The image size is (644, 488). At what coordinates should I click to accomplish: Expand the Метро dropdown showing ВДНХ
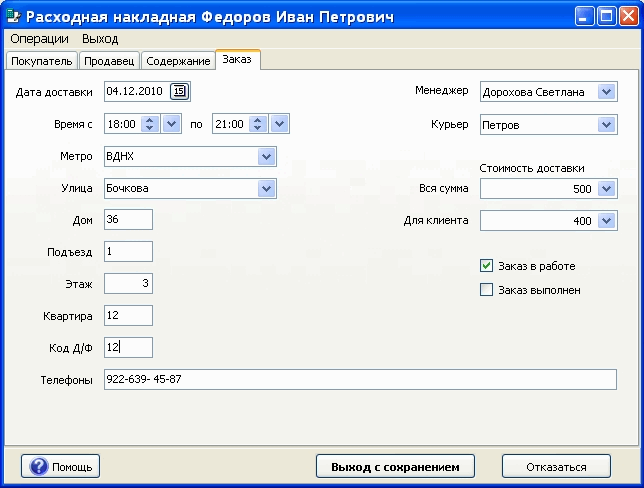pyautogui.click(x=267, y=157)
